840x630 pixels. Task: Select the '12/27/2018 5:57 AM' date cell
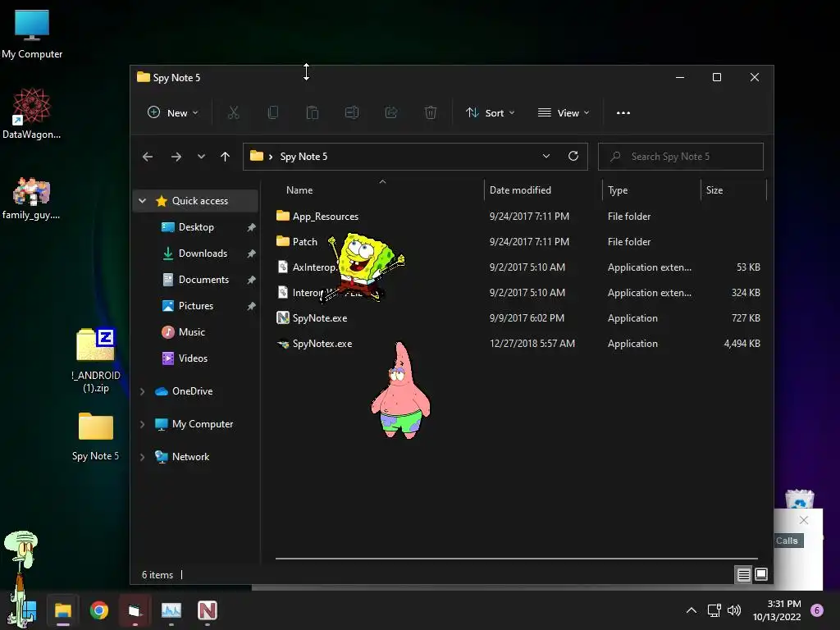click(532, 344)
